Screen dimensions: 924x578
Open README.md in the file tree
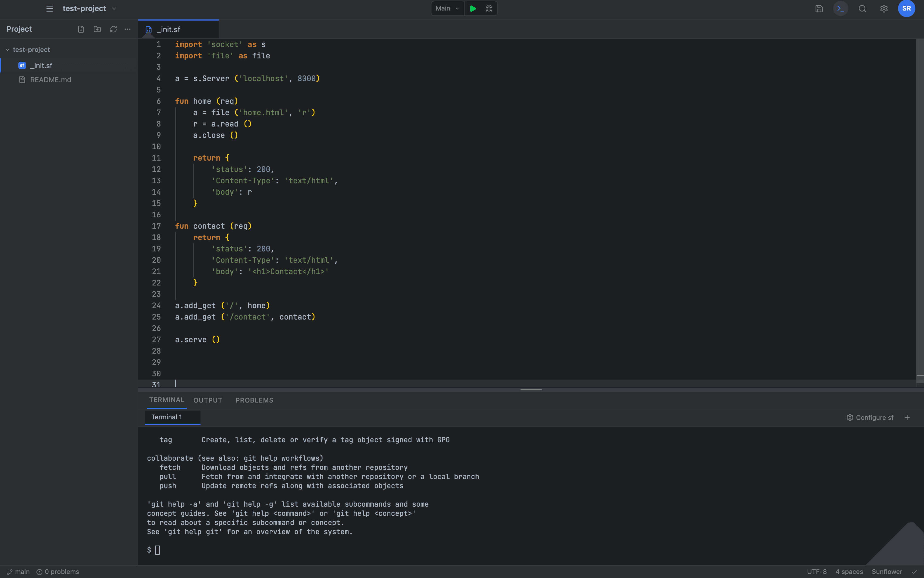[51, 79]
